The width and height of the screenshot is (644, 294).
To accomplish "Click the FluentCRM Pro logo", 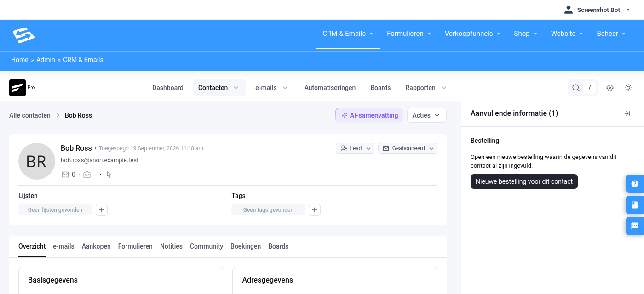I will click(x=17, y=88).
